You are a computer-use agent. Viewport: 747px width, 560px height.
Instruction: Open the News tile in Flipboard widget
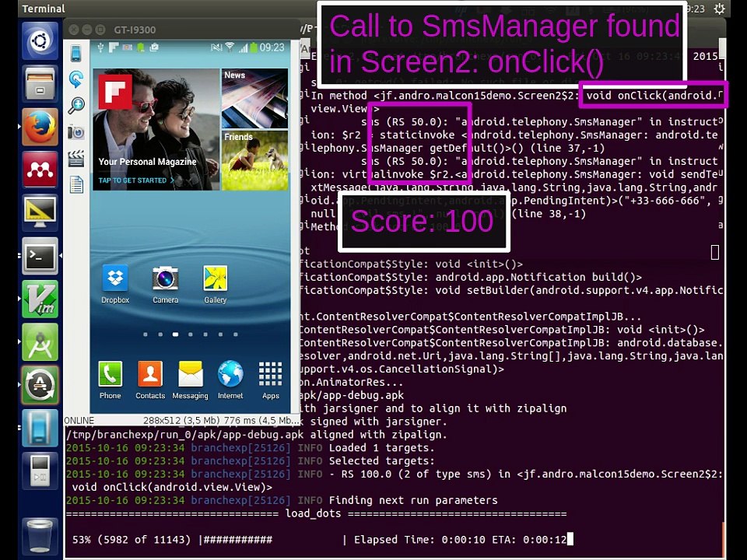(x=255, y=99)
